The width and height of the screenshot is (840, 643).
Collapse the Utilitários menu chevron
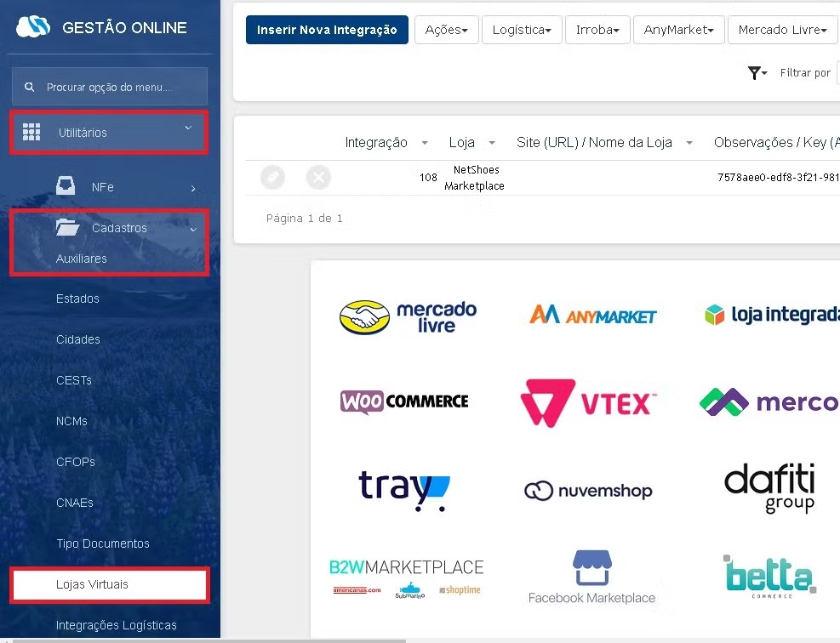click(188, 128)
